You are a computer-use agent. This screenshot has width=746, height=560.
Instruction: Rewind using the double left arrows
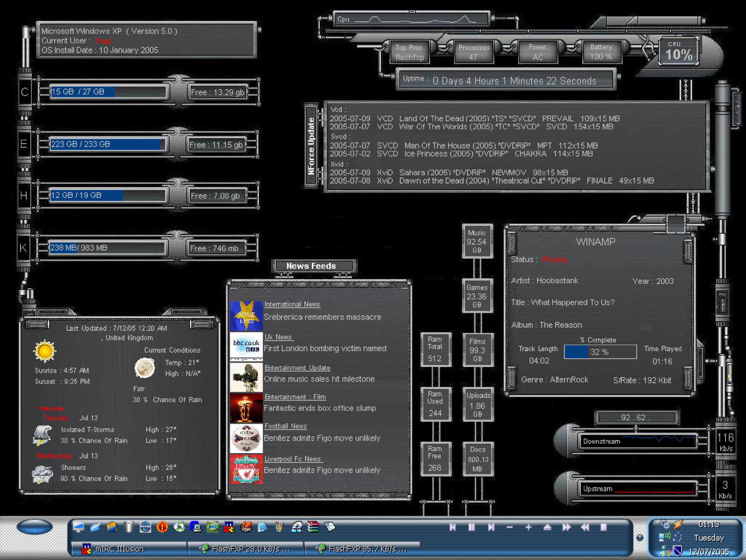(x=585, y=527)
